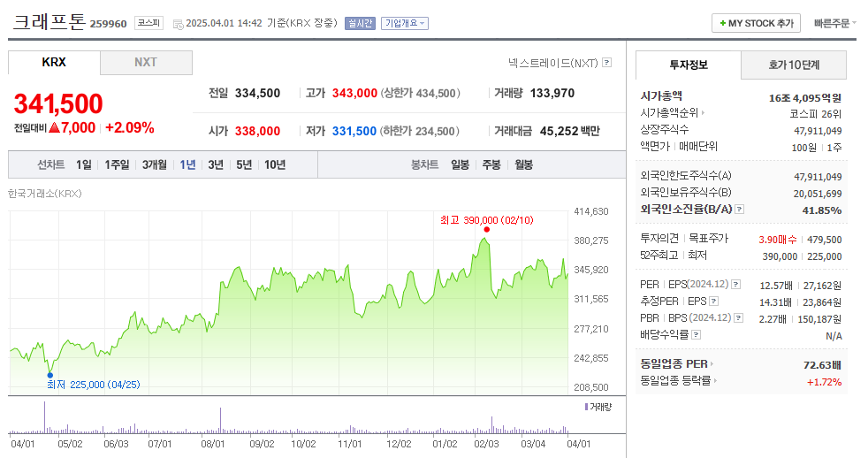Select 3년 line chart period

216,165
